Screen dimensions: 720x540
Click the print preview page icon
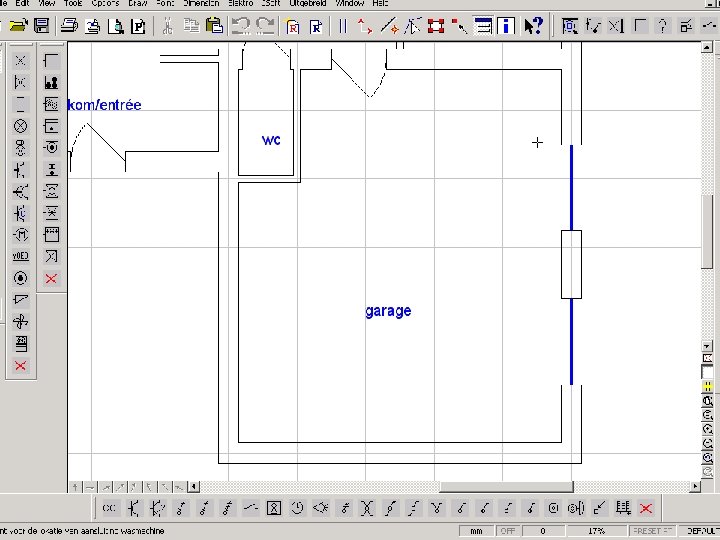click(x=116, y=25)
